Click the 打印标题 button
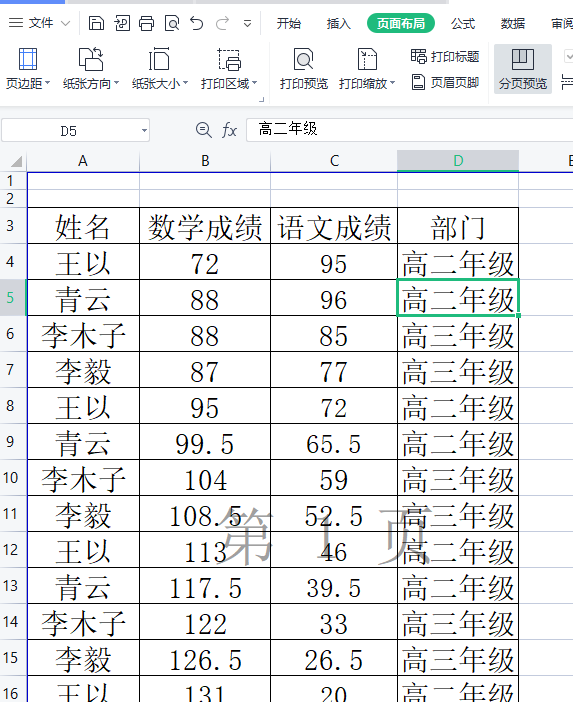 click(x=445, y=56)
